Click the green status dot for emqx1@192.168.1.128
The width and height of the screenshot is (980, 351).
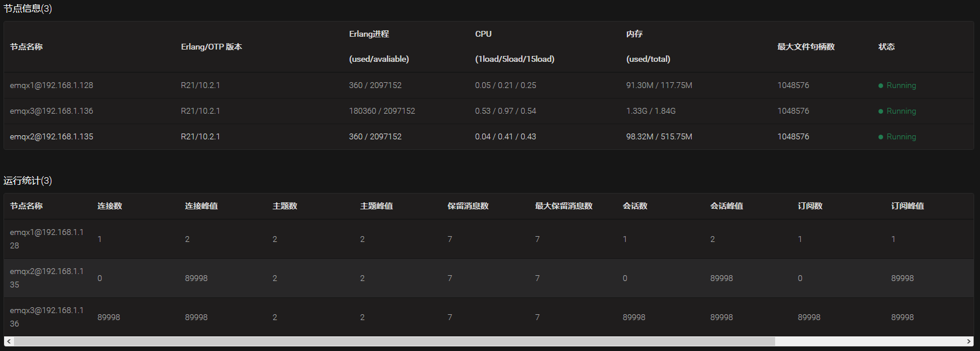[881, 85]
